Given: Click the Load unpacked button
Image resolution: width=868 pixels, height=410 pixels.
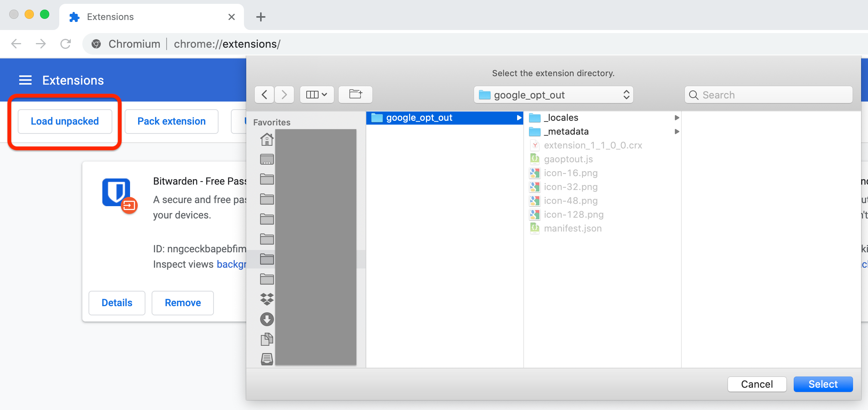Looking at the screenshot, I should pyautogui.click(x=65, y=121).
